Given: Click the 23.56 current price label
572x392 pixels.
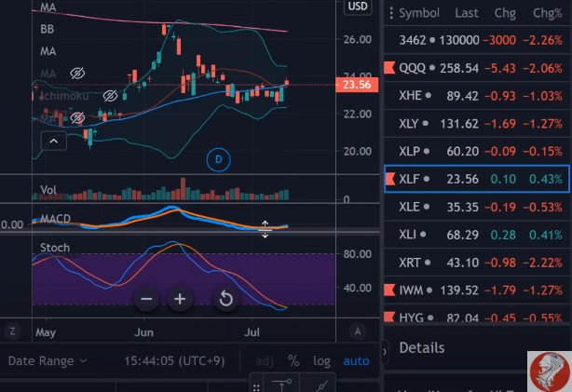Looking at the screenshot, I should (x=357, y=85).
